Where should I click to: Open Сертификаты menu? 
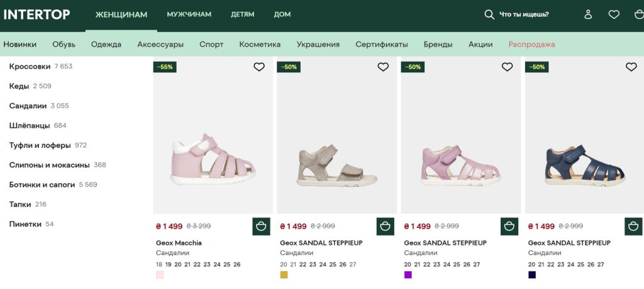pos(382,45)
